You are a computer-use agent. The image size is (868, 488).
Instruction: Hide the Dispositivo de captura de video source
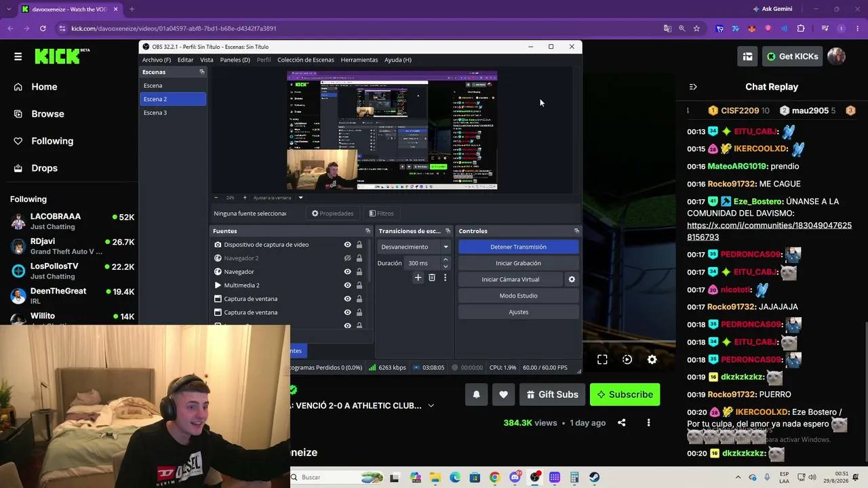click(347, 245)
